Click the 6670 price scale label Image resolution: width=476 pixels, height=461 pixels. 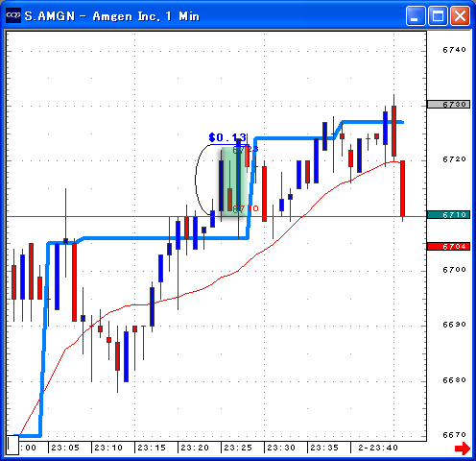click(454, 435)
